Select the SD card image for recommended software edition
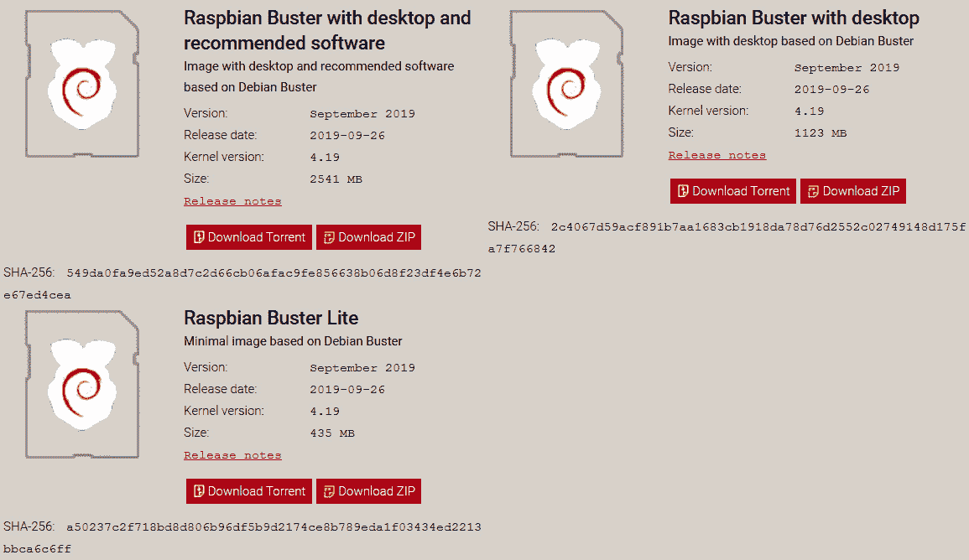 [81, 81]
